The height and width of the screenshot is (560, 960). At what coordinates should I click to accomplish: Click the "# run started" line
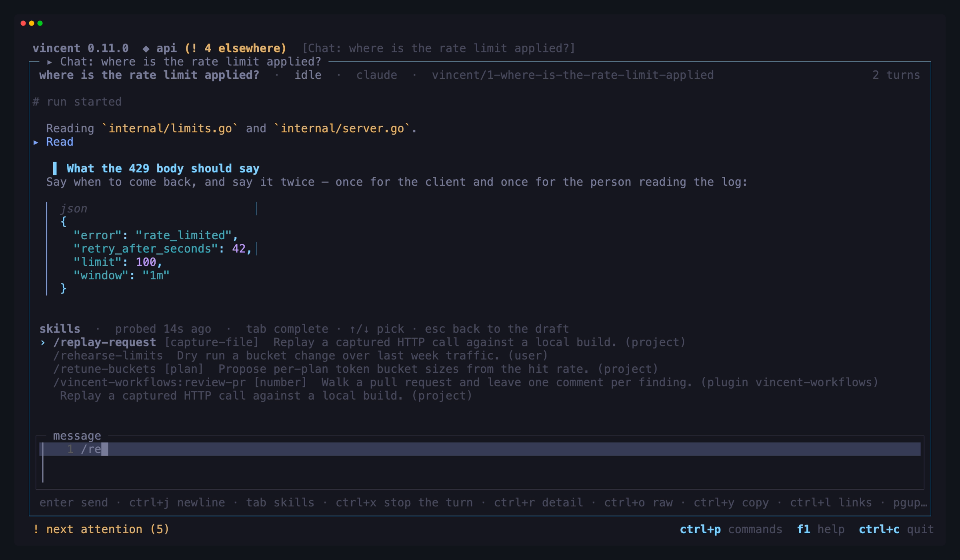77,102
